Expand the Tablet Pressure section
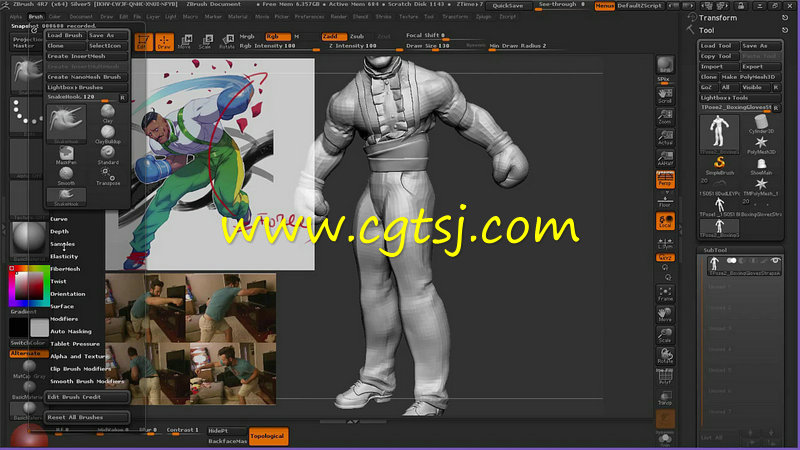Screen dimensions: 800x450 [x=75, y=344]
